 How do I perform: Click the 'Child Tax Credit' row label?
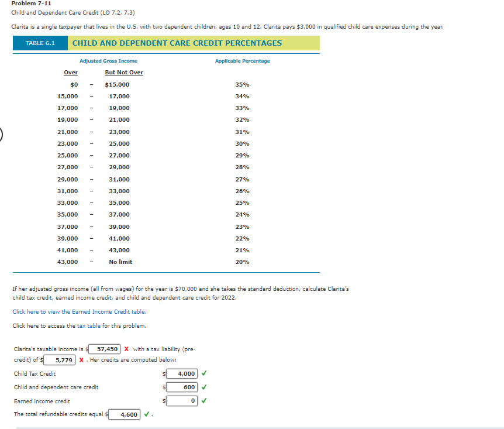click(34, 373)
